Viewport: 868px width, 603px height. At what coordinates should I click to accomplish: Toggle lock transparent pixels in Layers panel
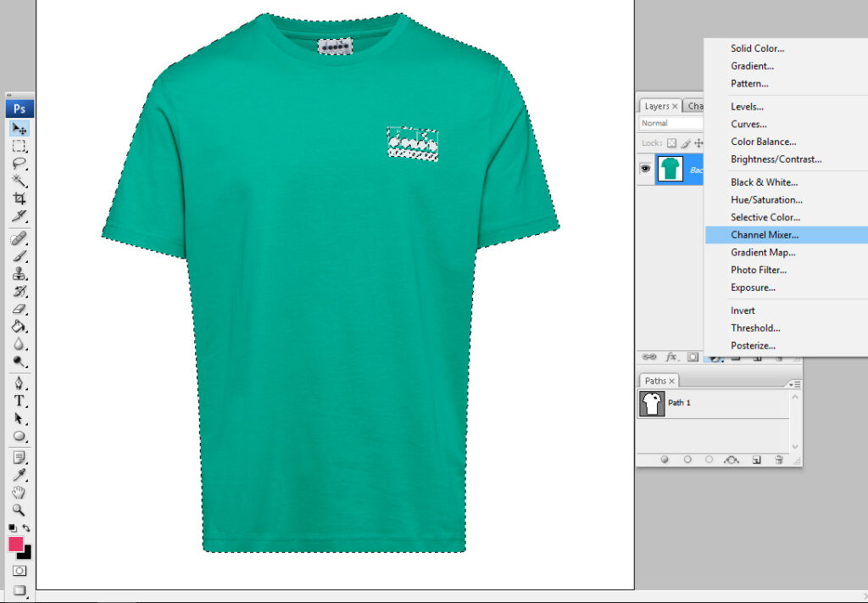pos(671,143)
